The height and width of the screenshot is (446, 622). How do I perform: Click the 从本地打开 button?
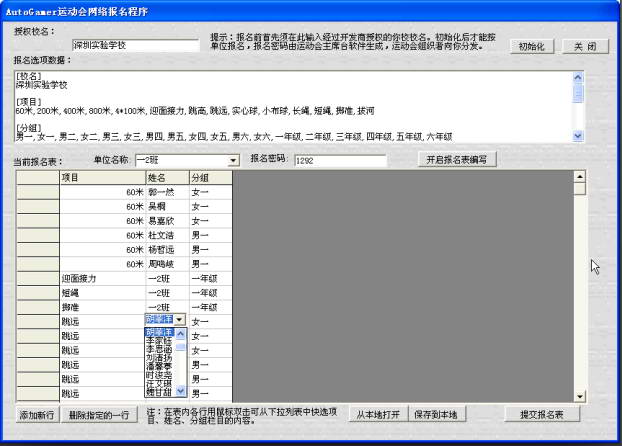pyautogui.click(x=378, y=415)
